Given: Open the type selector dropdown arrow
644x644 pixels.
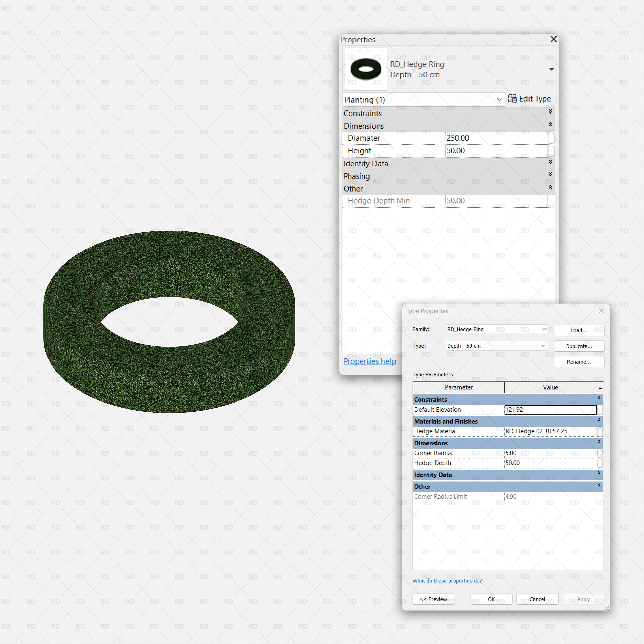Looking at the screenshot, I should pyautogui.click(x=551, y=69).
